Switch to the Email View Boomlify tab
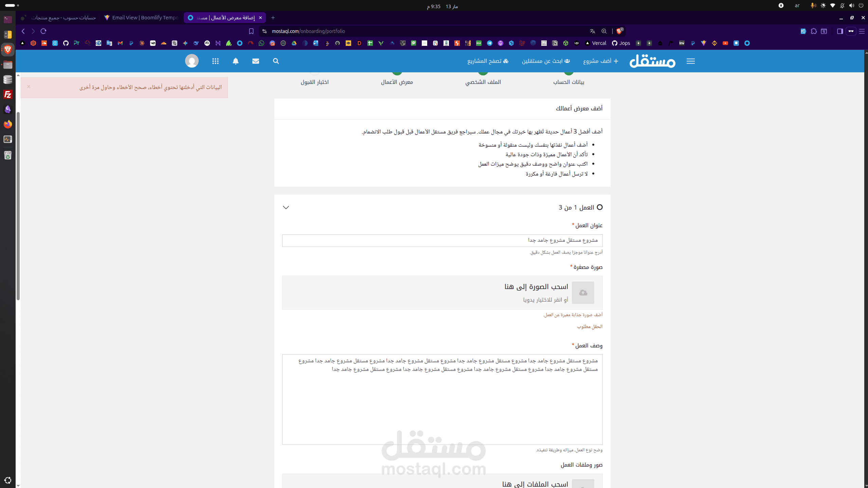 tap(141, 18)
